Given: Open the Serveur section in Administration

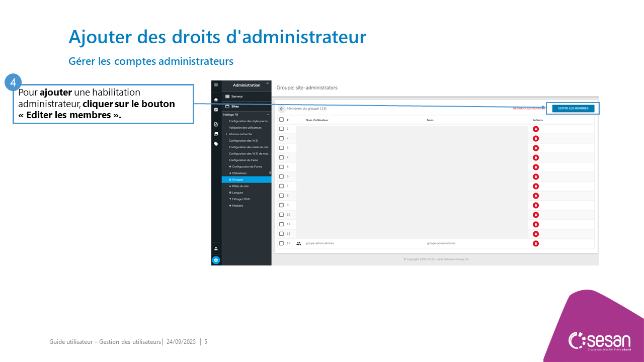Looking at the screenshot, I should (x=237, y=96).
